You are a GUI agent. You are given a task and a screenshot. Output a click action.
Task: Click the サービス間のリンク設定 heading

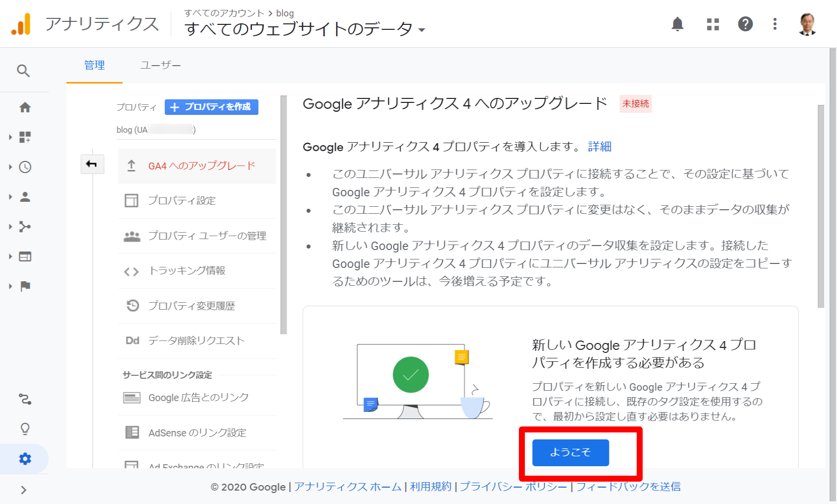pos(167,375)
